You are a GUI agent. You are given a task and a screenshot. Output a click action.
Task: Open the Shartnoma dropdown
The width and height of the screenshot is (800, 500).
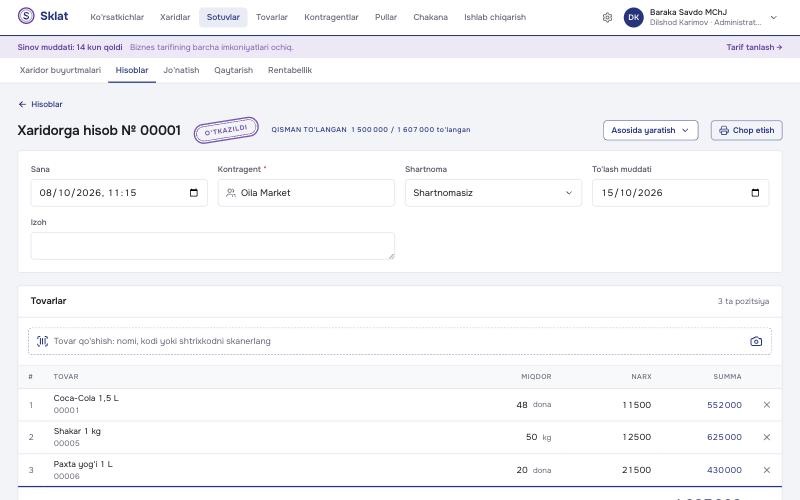point(493,193)
